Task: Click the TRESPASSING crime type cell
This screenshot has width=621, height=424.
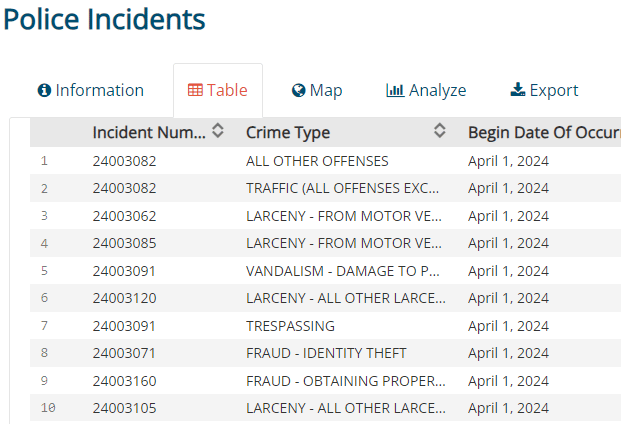Action: 290,326
